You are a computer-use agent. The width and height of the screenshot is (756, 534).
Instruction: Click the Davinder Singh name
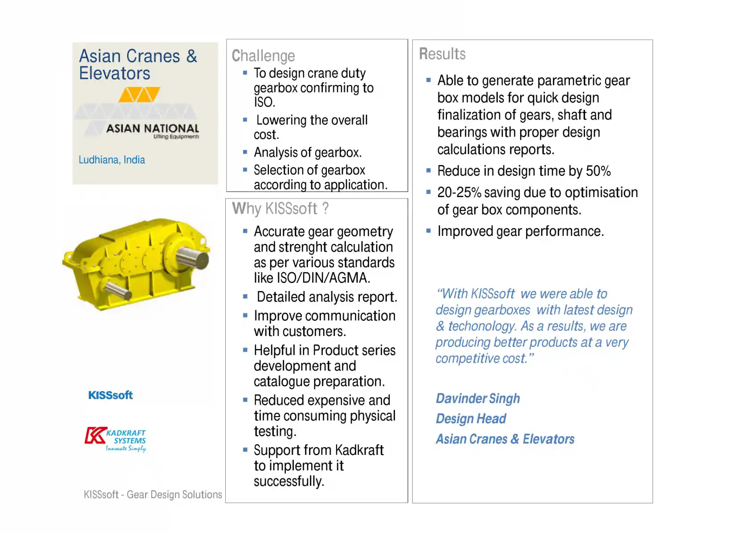pos(478,398)
